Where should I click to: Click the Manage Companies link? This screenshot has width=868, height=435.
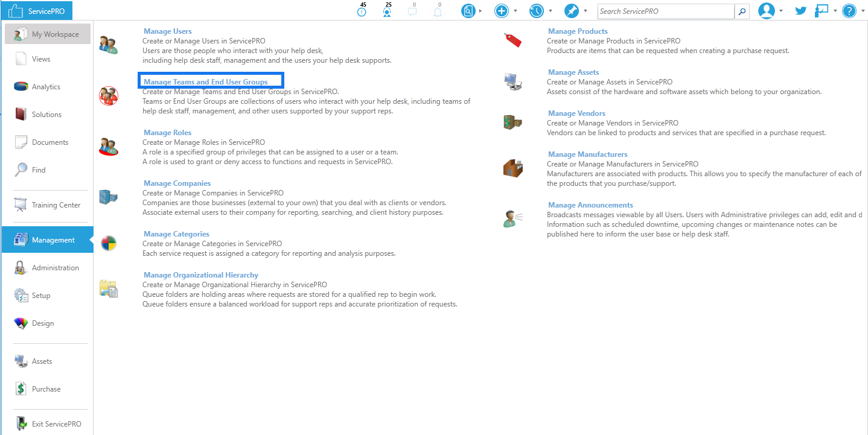177,183
